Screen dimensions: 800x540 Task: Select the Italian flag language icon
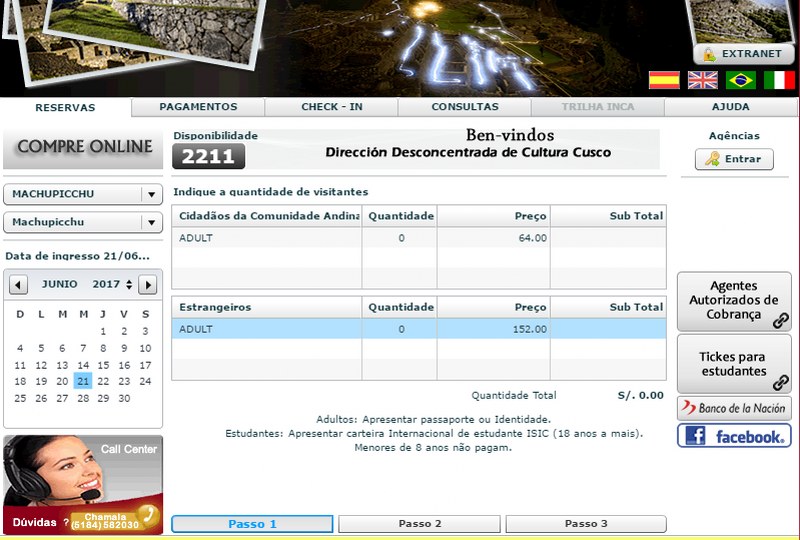pyautogui.click(x=779, y=80)
